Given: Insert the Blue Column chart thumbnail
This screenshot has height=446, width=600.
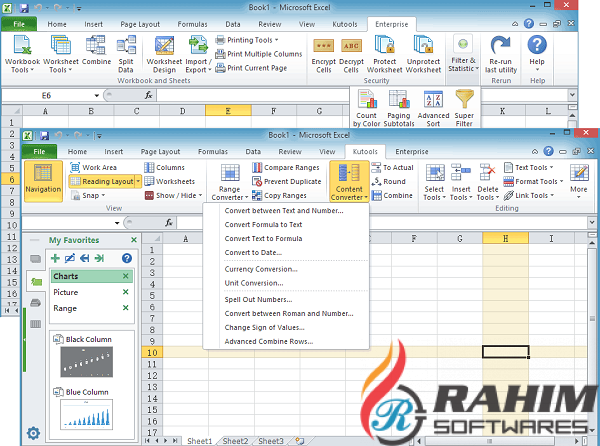Looking at the screenshot, I should click(x=86, y=414).
